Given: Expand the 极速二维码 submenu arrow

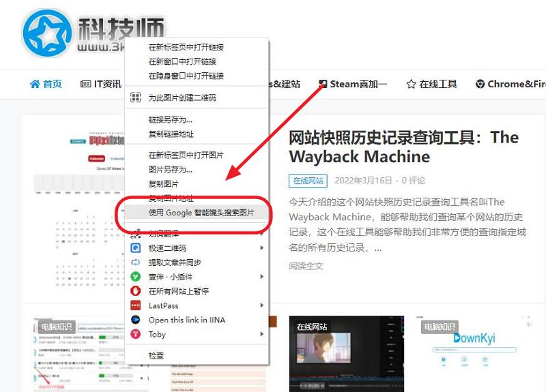Looking at the screenshot, I should [261, 248].
